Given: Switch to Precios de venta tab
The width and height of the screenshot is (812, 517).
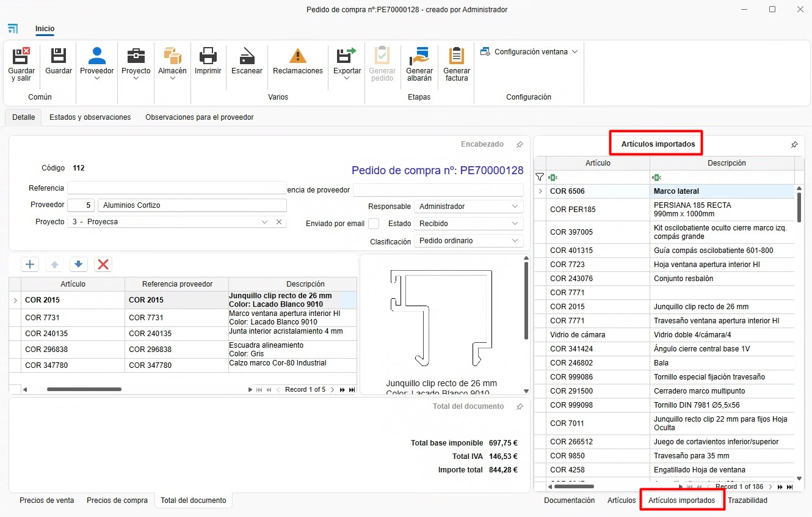Looking at the screenshot, I should click(x=46, y=501).
